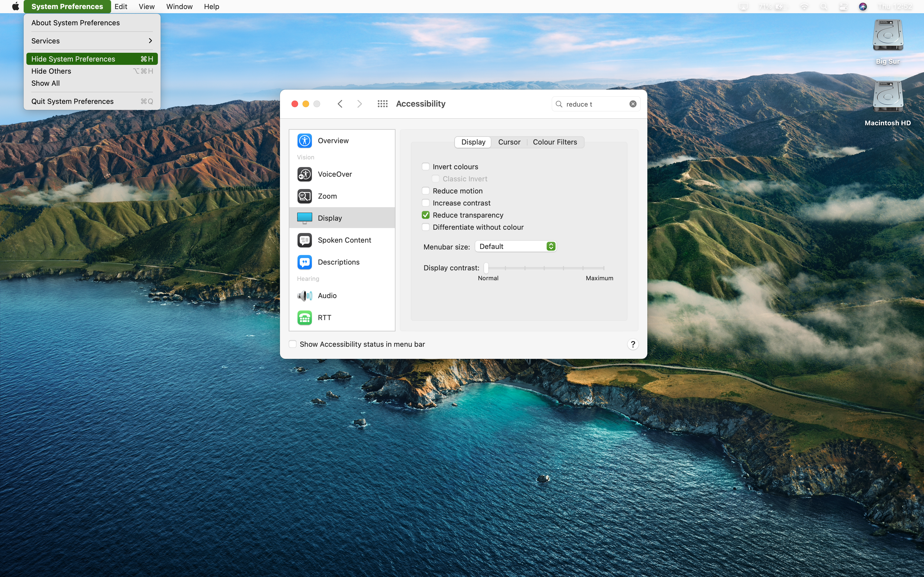Uncheck Reduce transparency
This screenshot has height=577, width=924.
425,215
